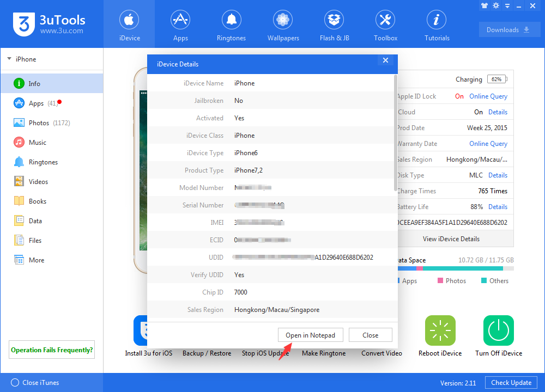Click the Disk Type value "MLC"
The height and width of the screenshot is (392, 545).
(x=476, y=175)
